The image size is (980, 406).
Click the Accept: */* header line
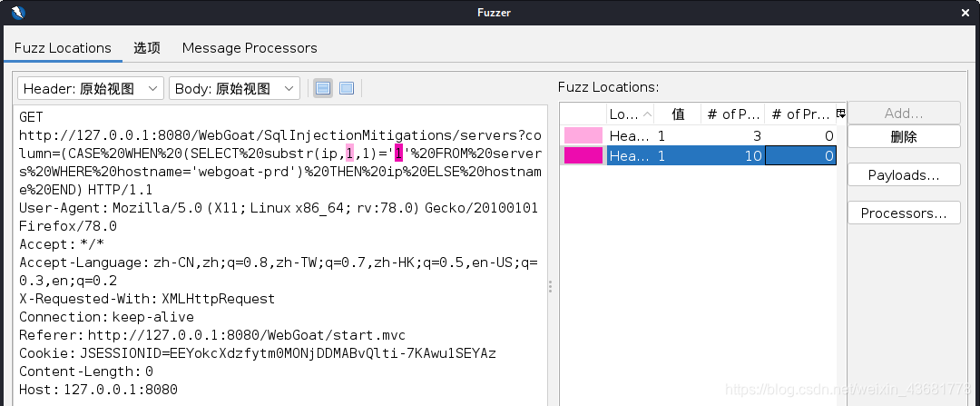62,244
